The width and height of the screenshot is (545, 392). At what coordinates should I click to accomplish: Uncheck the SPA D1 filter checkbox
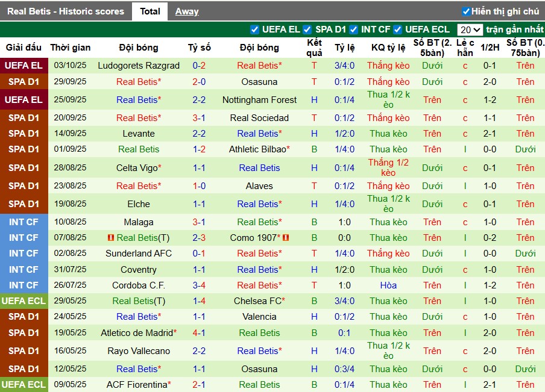pyautogui.click(x=307, y=30)
